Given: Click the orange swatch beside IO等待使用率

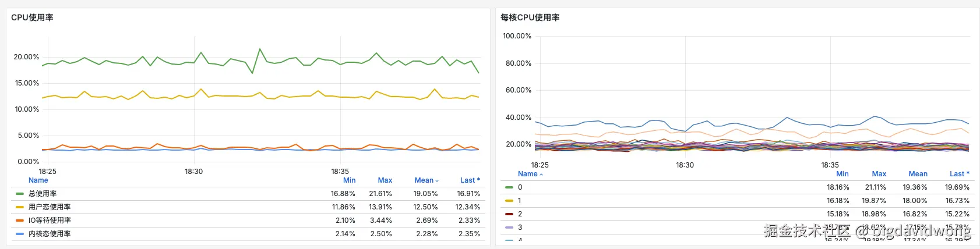Looking at the screenshot, I should (x=20, y=220).
